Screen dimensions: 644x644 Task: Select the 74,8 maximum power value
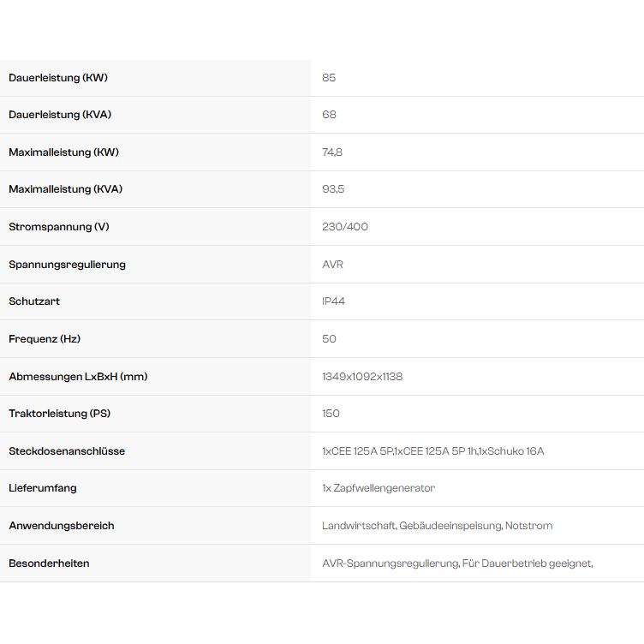click(332, 152)
